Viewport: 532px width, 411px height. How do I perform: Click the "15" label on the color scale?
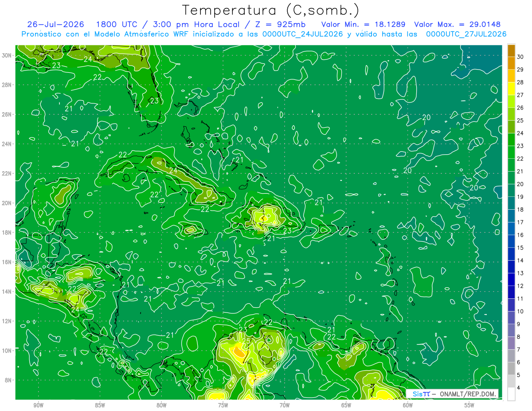(520, 248)
